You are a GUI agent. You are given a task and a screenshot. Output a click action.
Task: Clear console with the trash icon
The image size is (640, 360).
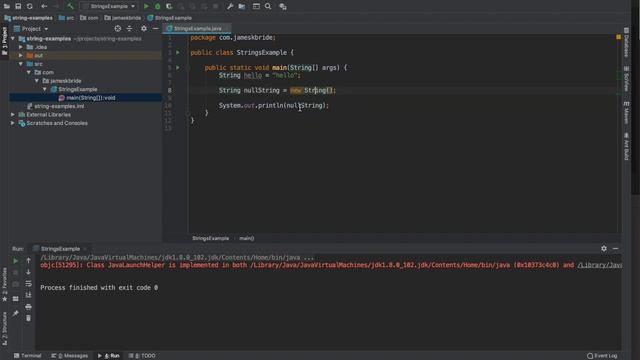28,318
